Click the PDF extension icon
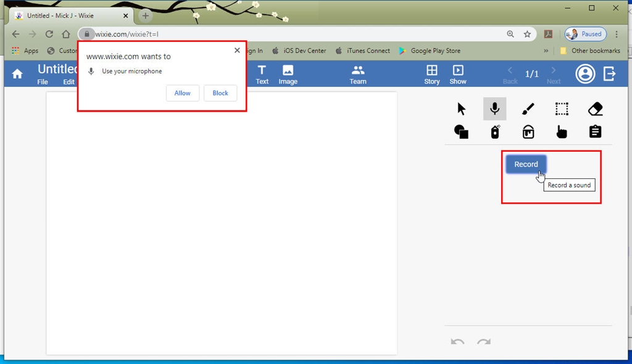 click(548, 35)
